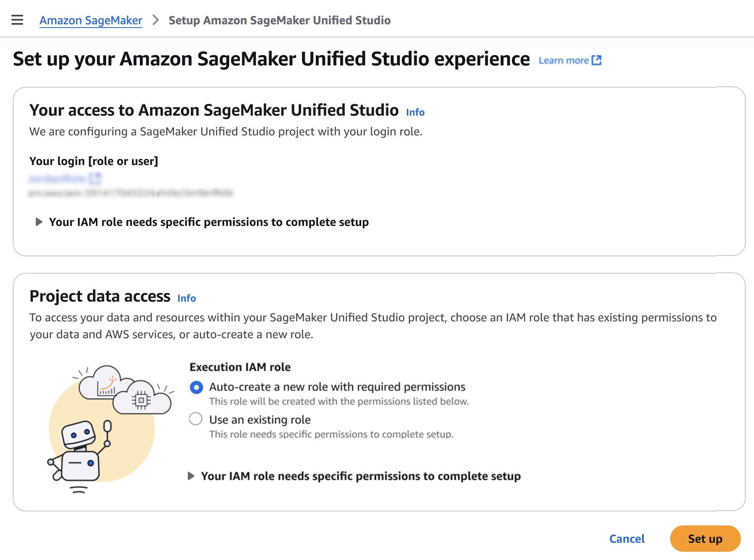Expand IAM role permissions under Execution role

tap(191, 476)
